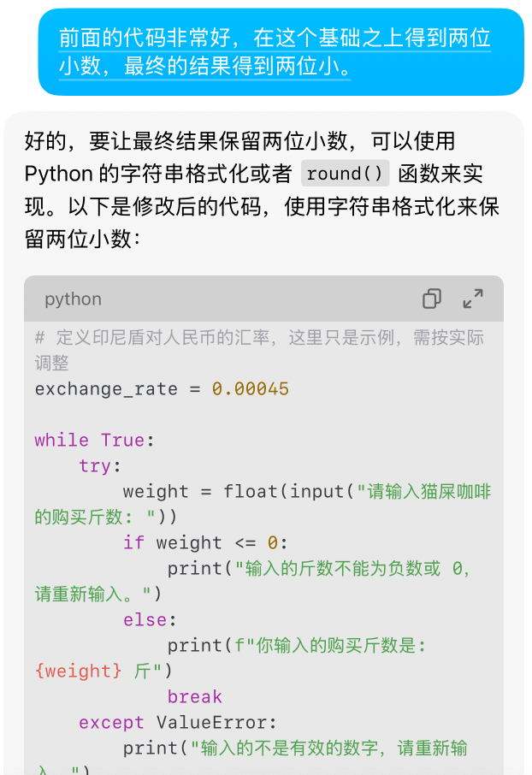Viewport: 532px width, 775px height.
Task: Click the python language label
Action: (x=73, y=299)
